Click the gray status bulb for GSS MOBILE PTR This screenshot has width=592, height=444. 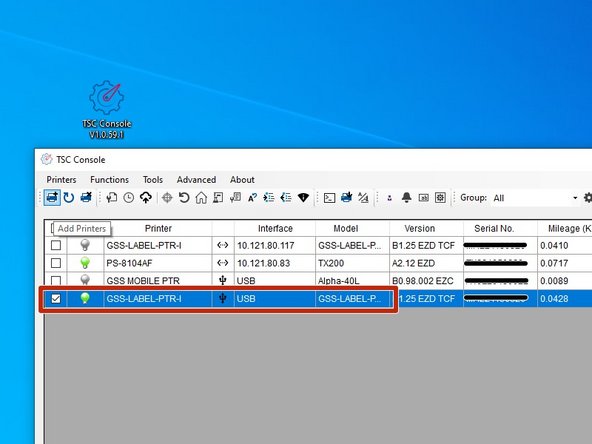(x=85, y=280)
